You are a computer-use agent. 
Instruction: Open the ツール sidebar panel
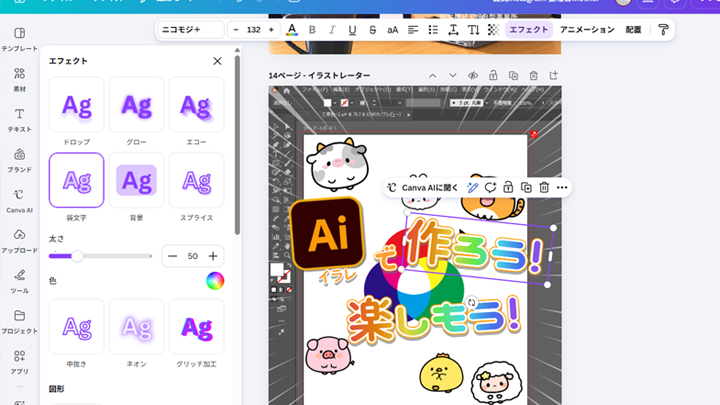(x=19, y=281)
